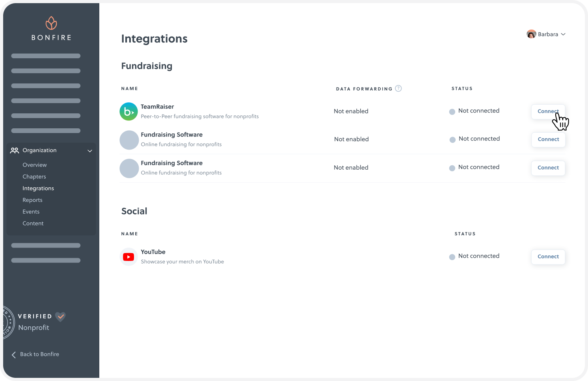Click Barbara's profile avatar
The height and width of the screenshot is (381, 588).
tap(531, 34)
